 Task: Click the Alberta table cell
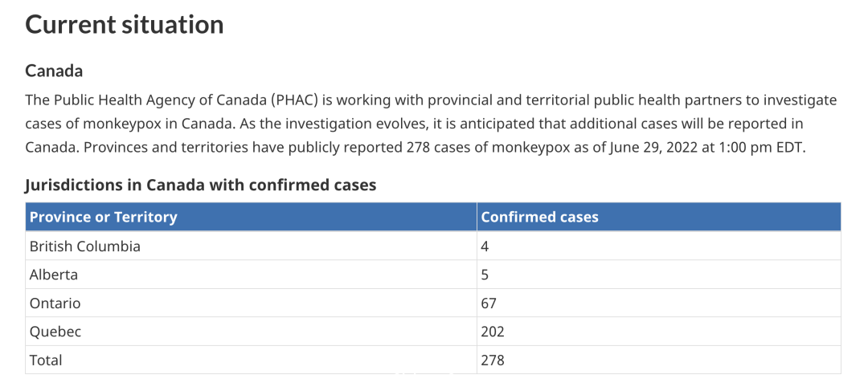[x=251, y=275]
